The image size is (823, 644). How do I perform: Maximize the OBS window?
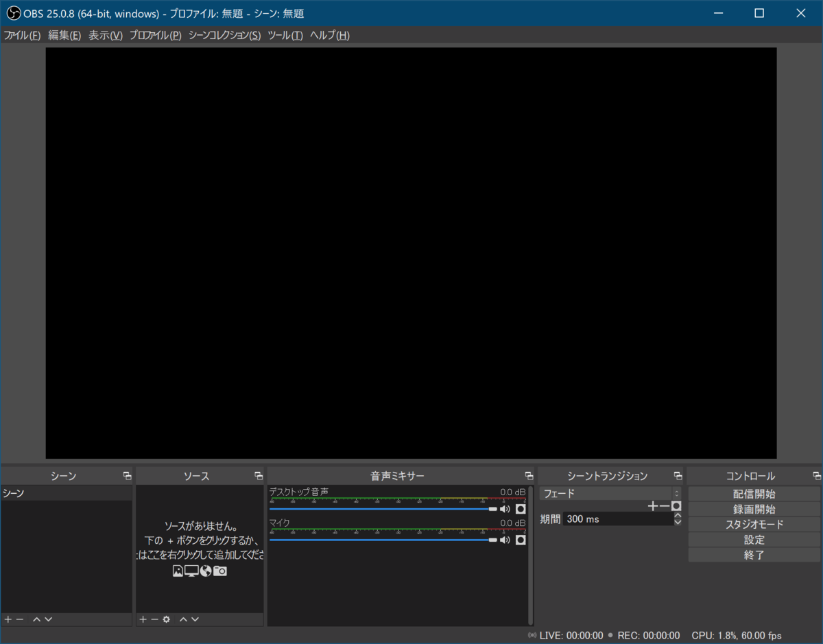[x=759, y=13]
